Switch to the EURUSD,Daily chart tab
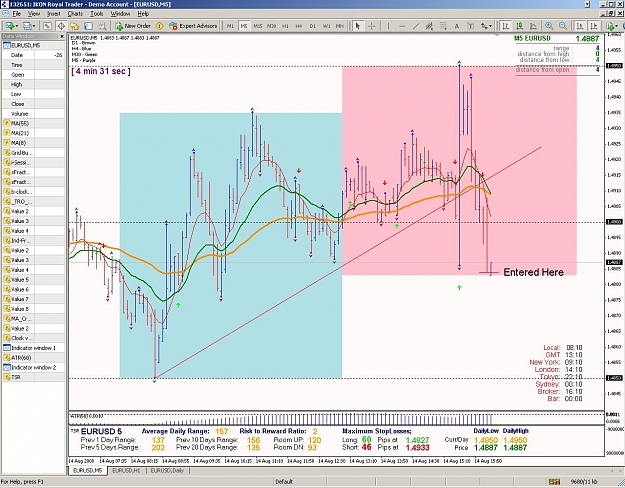This screenshot has height=488, width=625. 167,471
